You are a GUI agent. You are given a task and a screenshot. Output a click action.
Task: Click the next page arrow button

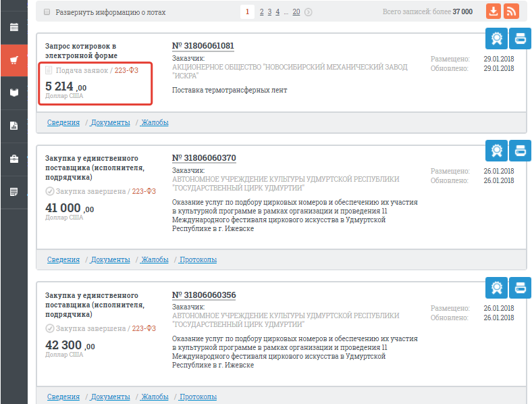pos(309,12)
